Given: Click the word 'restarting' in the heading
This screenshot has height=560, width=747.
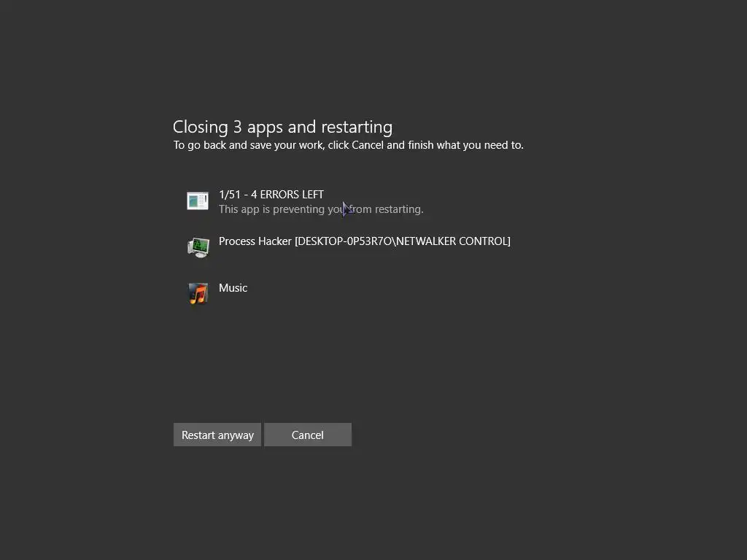Looking at the screenshot, I should (357, 127).
